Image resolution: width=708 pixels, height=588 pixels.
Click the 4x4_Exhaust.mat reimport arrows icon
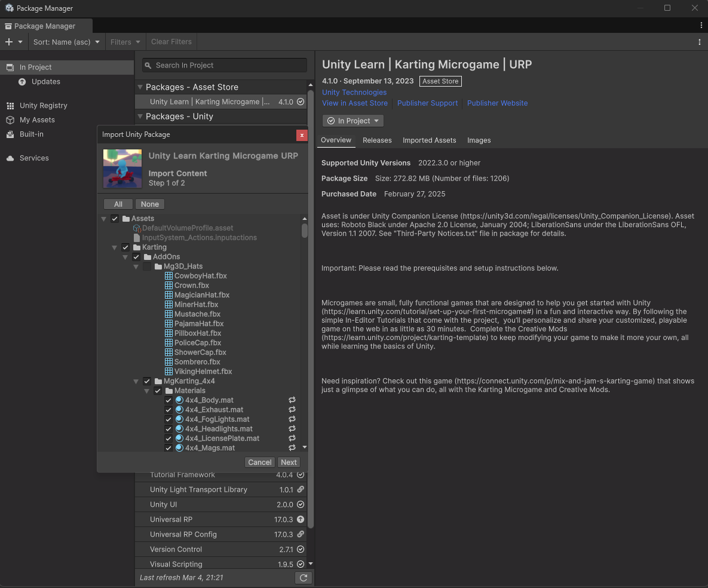click(292, 409)
